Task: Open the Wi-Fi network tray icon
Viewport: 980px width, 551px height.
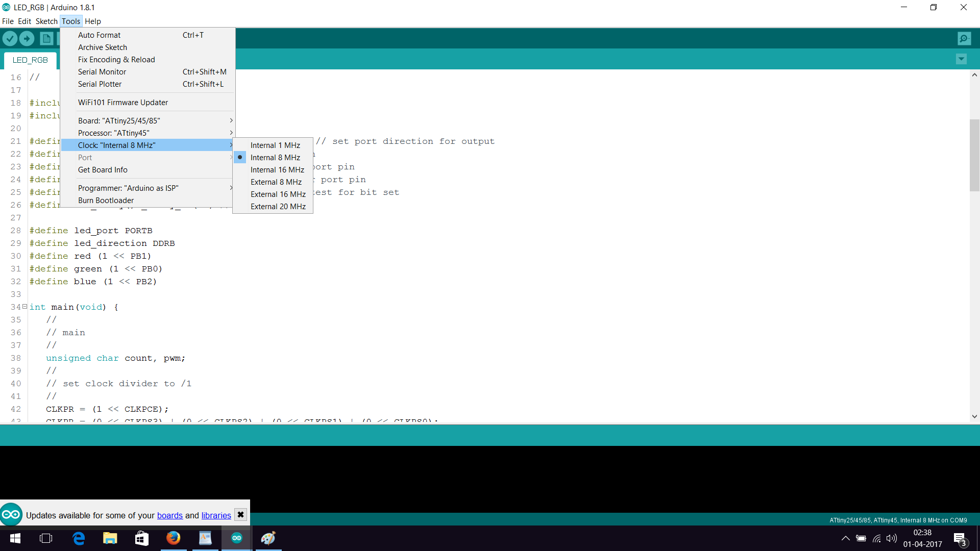Action: click(x=877, y=538)
